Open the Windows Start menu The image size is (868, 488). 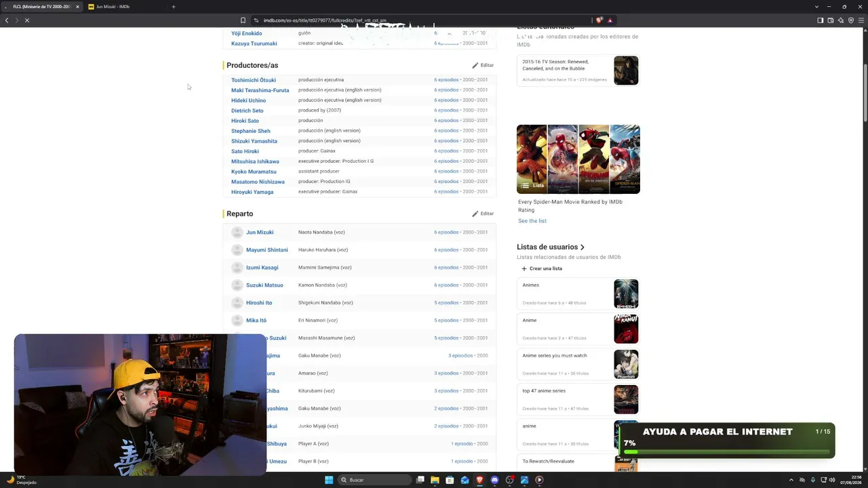click(329, 480)
